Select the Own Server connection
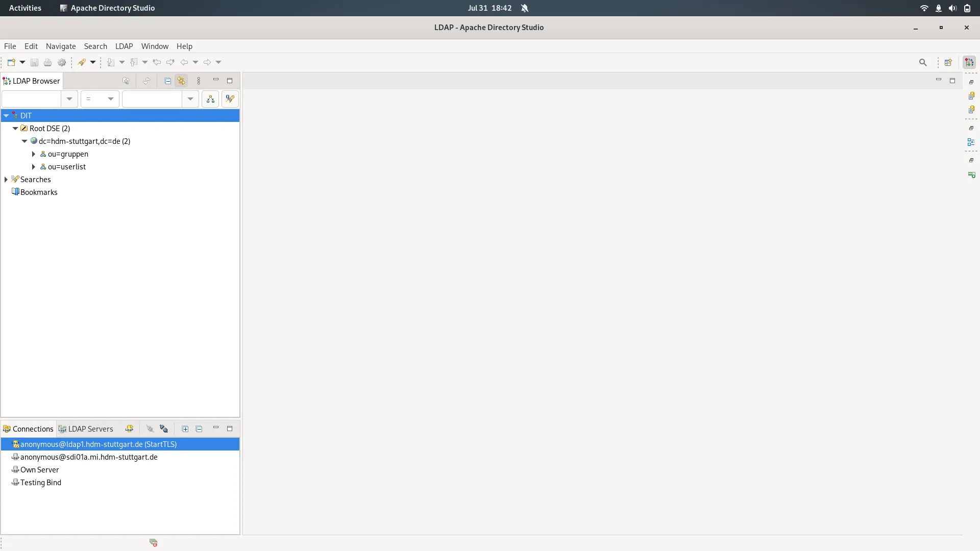Viewport: 980px width, 551px height. (x=39, y=470)
